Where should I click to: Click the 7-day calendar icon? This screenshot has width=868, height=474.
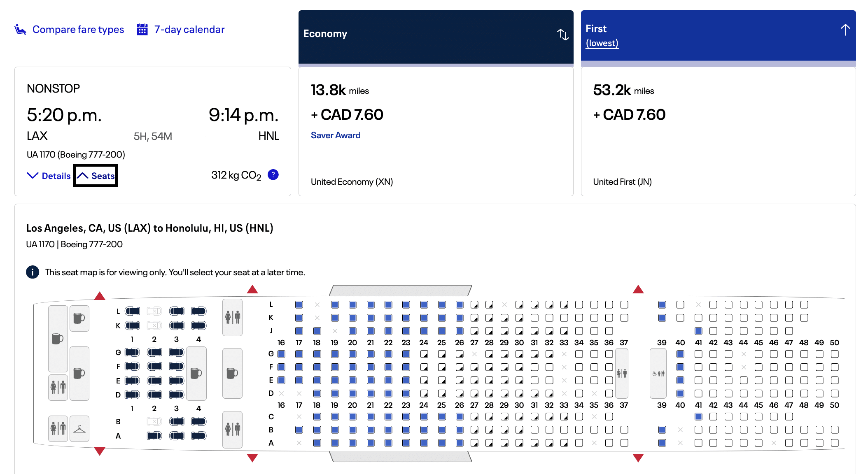click(x=142, y=30)
